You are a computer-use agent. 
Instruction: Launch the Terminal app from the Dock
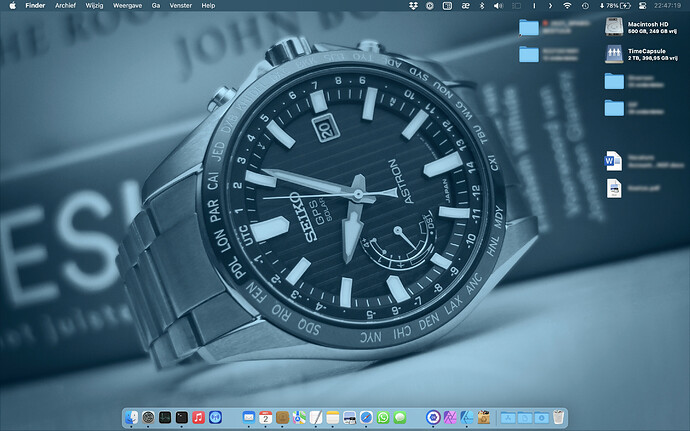182,417
